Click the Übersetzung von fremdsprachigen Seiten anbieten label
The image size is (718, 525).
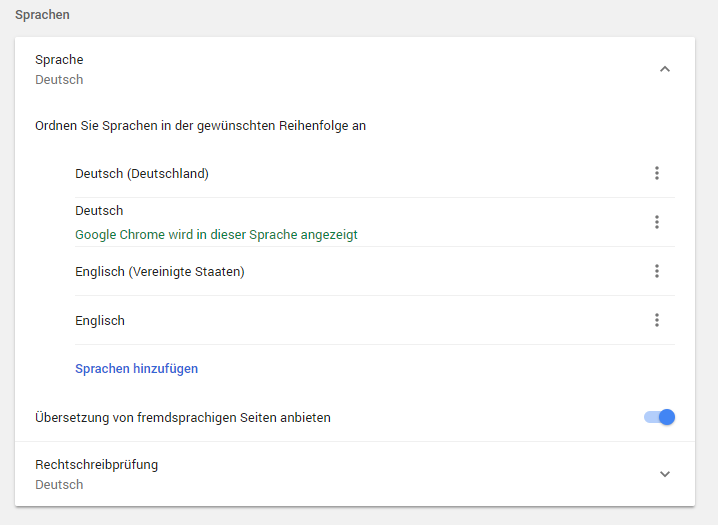[x=183, y=417]
